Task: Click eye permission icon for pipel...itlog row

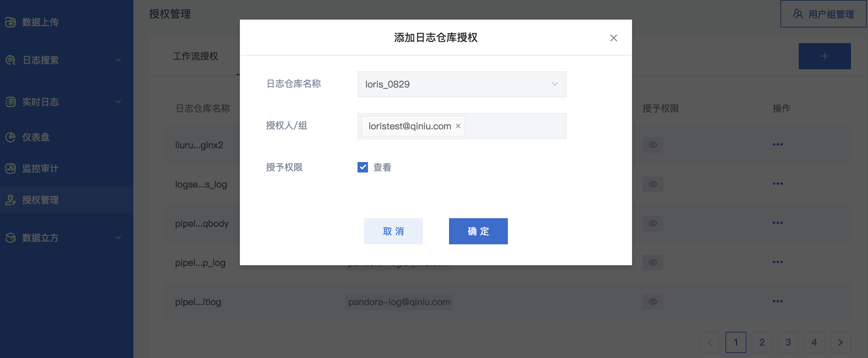Action: tap(653, 301)
